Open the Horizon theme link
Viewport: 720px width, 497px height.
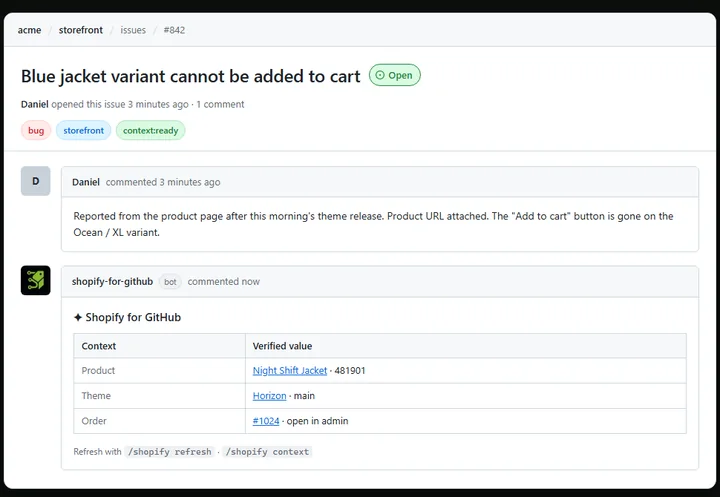pos(270,396)
